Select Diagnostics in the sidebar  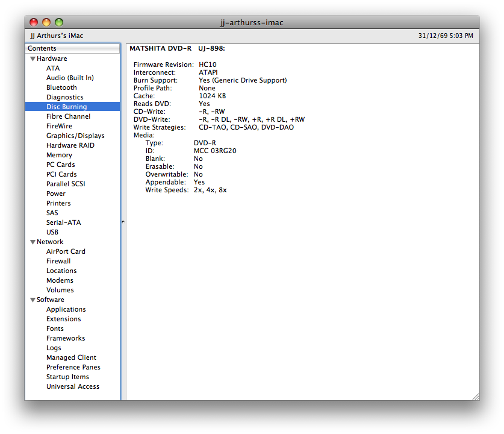click(x=64, y=97)
